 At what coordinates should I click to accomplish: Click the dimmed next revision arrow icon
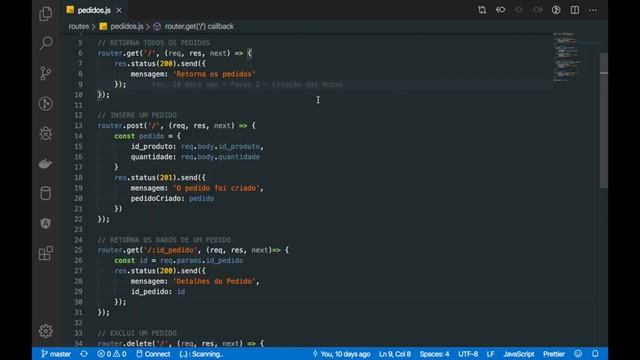click(519, 10)
